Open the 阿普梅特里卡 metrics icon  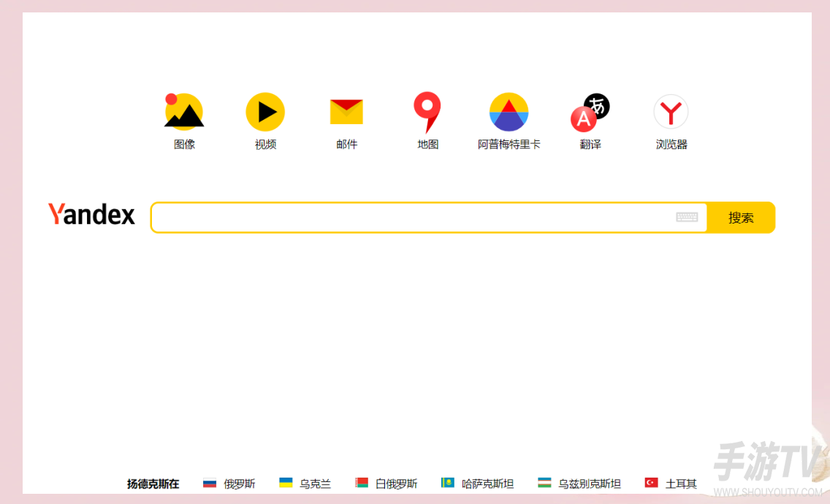(509, 112)
